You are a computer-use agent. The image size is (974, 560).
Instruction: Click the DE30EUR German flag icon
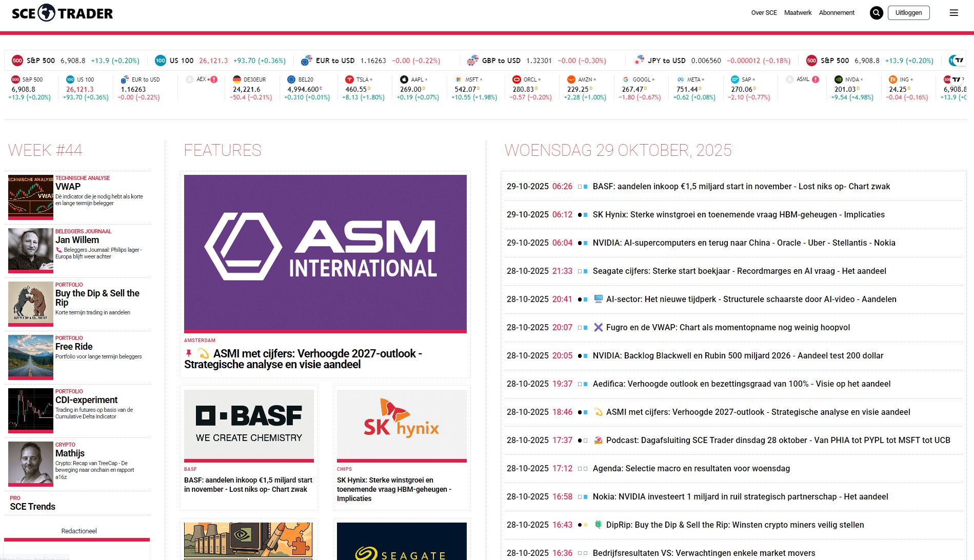click(x=236, y=79)
